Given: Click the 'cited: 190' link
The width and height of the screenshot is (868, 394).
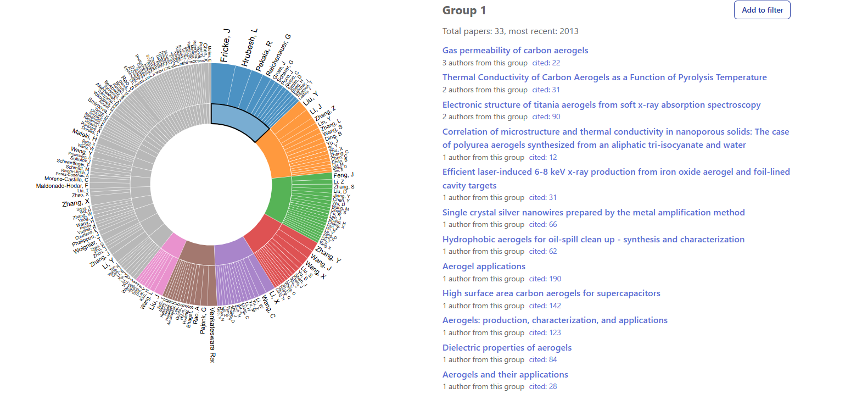Looking at the screenshot, I should (x=545, y=279).
